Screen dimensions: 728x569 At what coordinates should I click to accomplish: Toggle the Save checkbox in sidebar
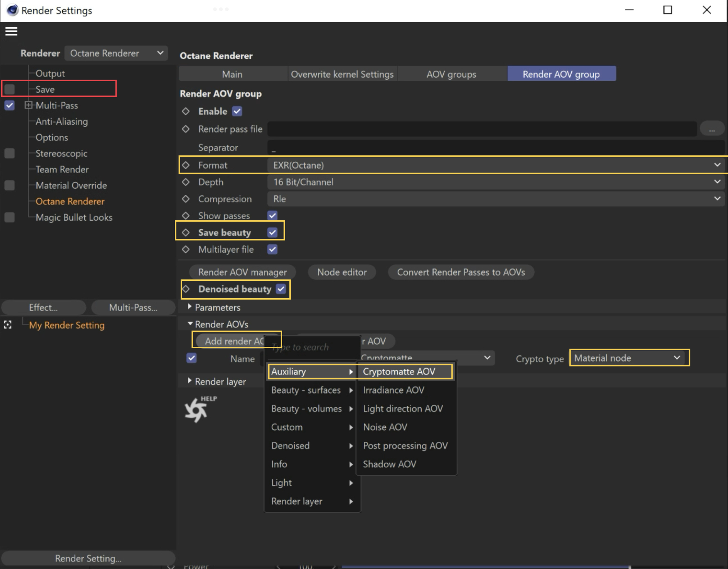tap(10, 89)
